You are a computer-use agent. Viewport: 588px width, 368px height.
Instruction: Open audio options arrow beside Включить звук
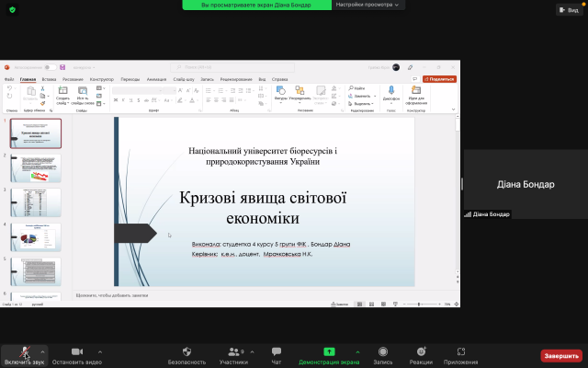click(x=42, y=351)
